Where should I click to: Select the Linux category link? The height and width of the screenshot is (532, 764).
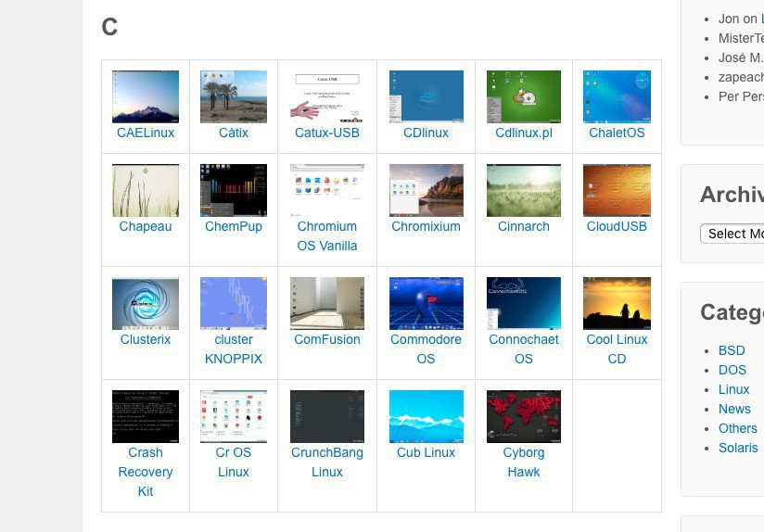tap(733, 389)
